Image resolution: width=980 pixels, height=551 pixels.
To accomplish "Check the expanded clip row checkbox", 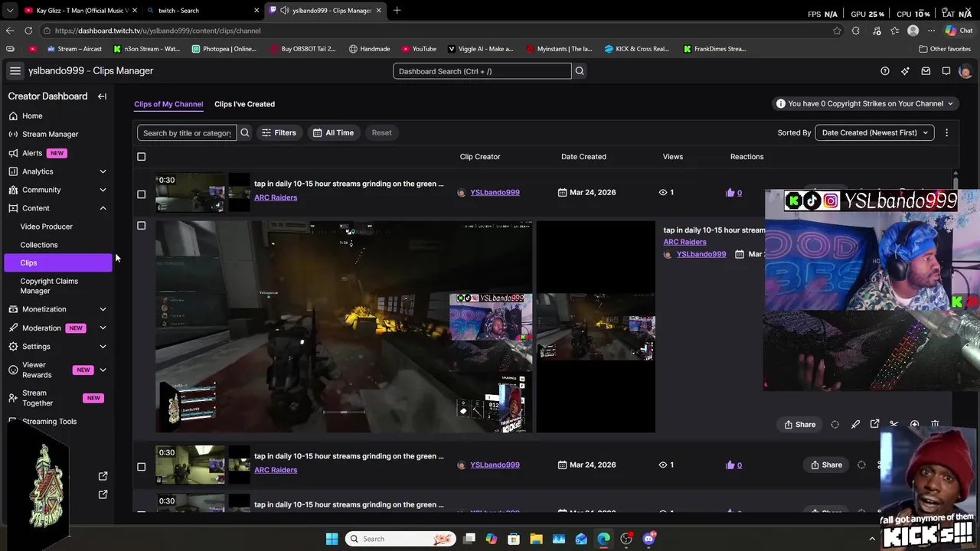I will 141,226.
